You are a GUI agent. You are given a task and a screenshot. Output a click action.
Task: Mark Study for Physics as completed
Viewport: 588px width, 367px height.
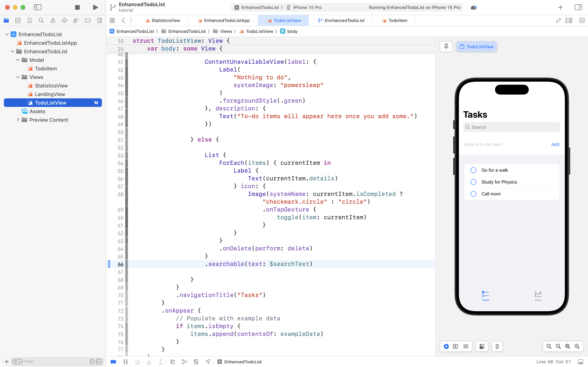(x=473, y=182)
